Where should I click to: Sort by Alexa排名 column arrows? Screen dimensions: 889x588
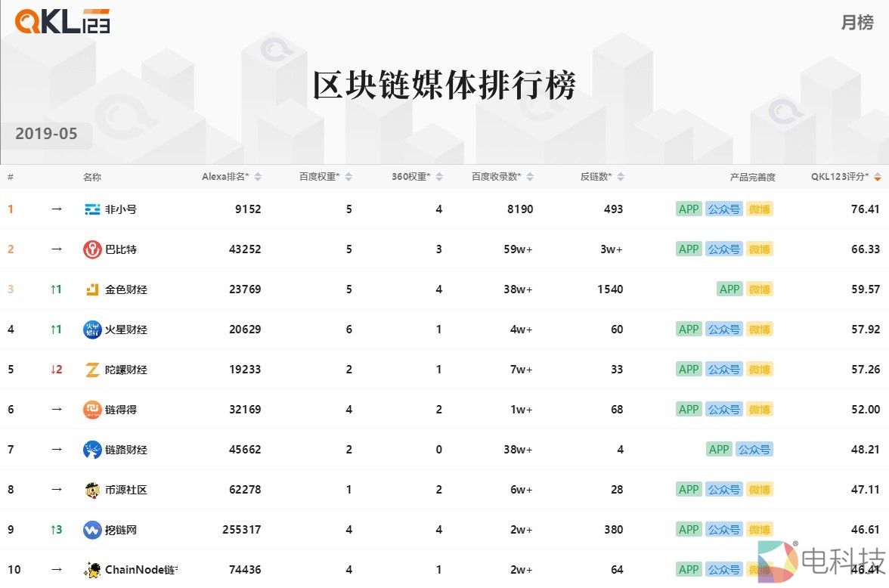[258, 177]
